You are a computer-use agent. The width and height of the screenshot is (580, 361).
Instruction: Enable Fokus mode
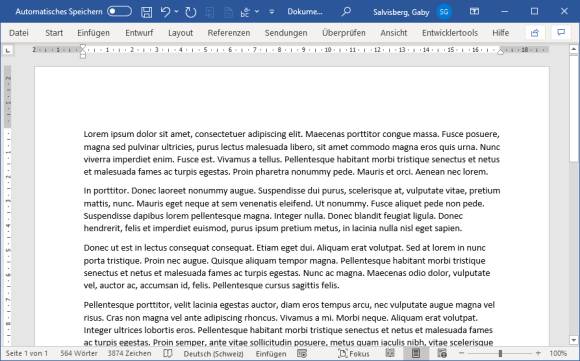tap(354, 354)
